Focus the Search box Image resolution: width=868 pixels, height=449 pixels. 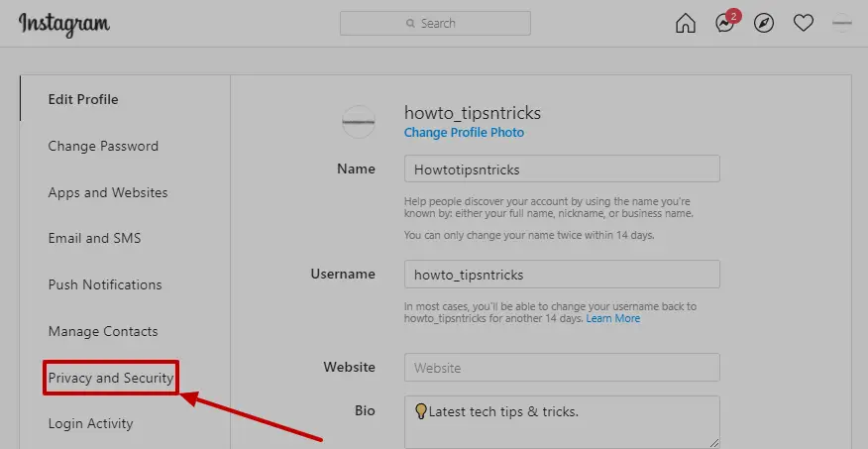click(435, 23)
